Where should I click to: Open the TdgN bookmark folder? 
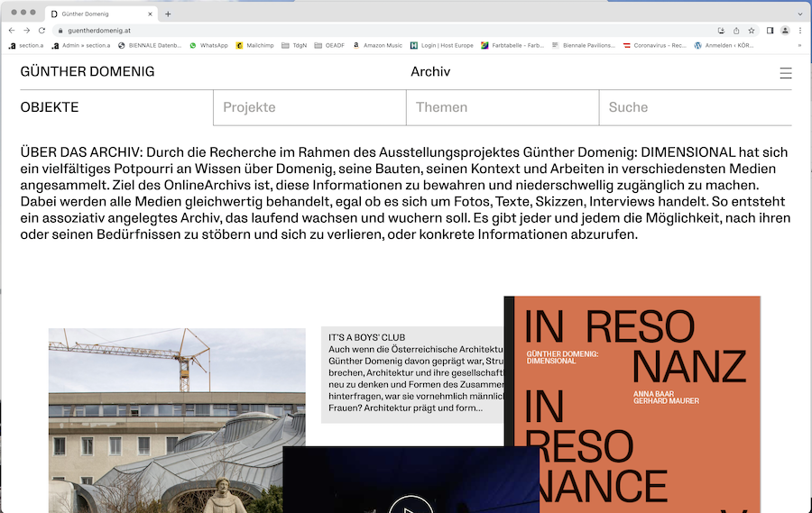294,46
